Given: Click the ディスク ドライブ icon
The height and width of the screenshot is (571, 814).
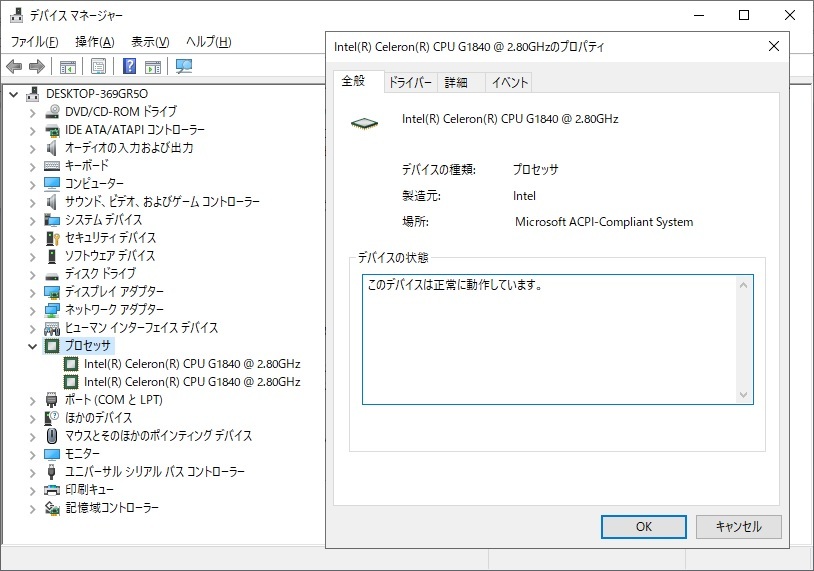Looking at the screenshot, I should [x=52, y=276].
